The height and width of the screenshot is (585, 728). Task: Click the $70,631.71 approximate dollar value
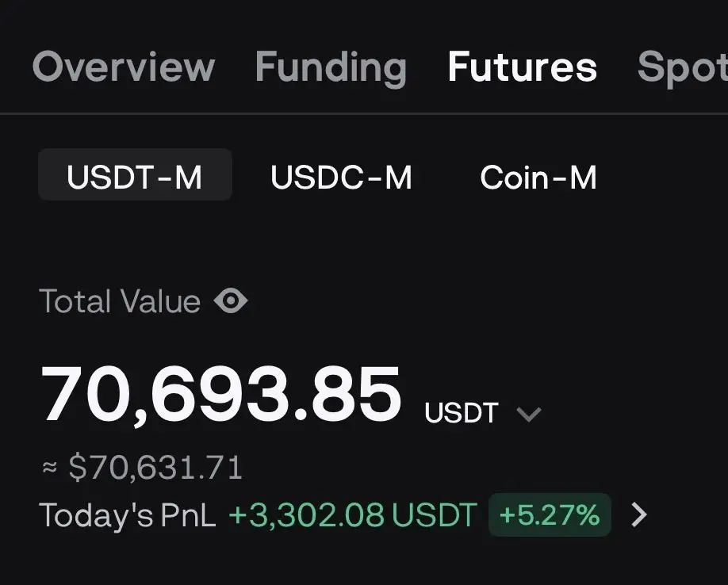coord(155,467)
